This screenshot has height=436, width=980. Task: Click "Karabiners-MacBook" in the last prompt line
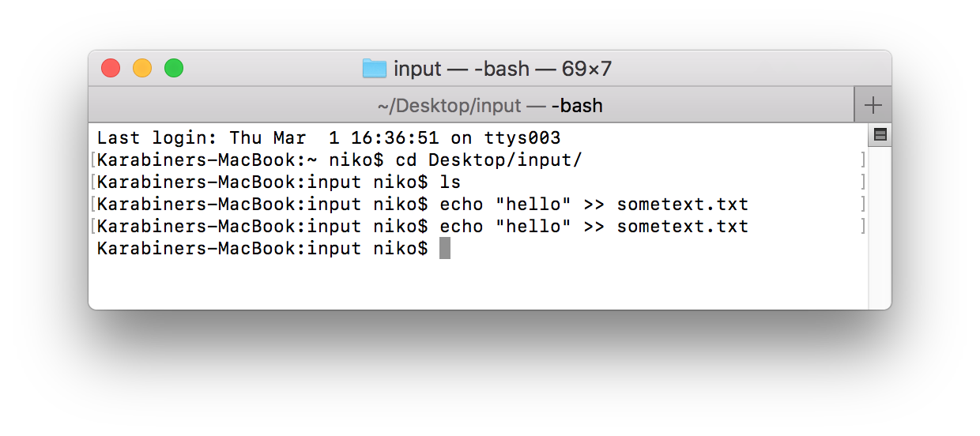(x=196, y=249)
